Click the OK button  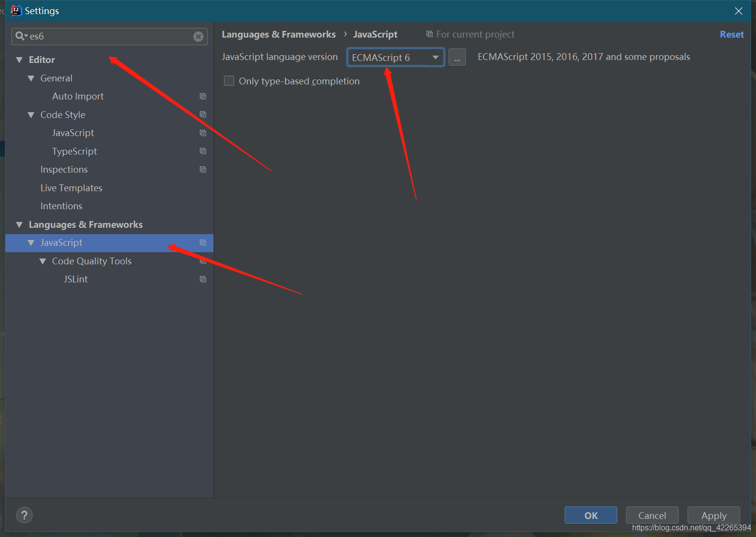[x=591, y=515]
